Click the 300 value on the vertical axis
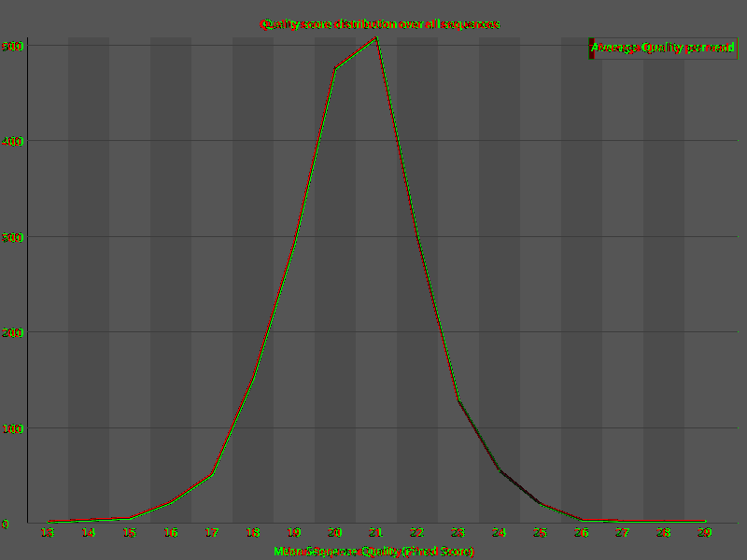This screenshot has height=560, width=747. [12, 237]
